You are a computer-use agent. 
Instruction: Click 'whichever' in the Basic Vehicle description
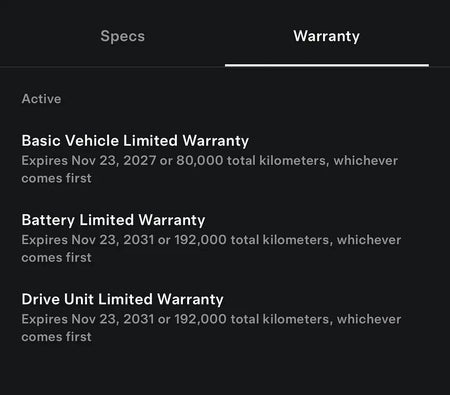366,161
